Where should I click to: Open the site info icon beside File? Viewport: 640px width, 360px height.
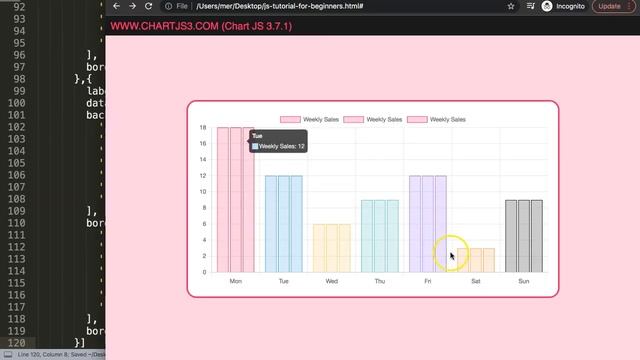168,6
